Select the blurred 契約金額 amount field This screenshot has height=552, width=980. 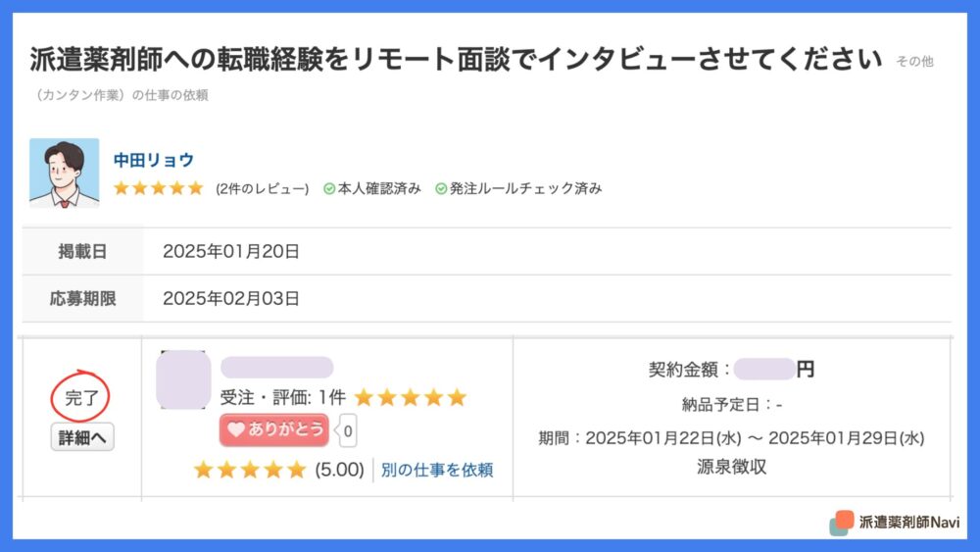point(764,370)
